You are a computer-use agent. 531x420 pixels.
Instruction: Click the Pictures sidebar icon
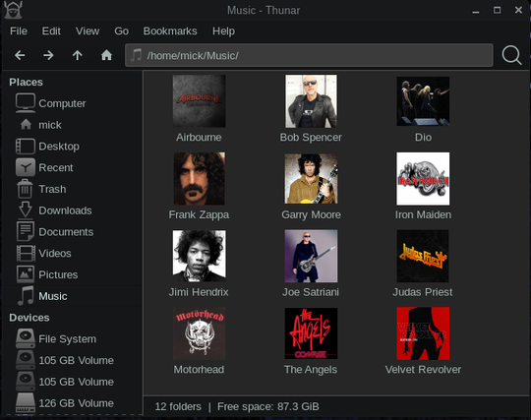[26, 274]
